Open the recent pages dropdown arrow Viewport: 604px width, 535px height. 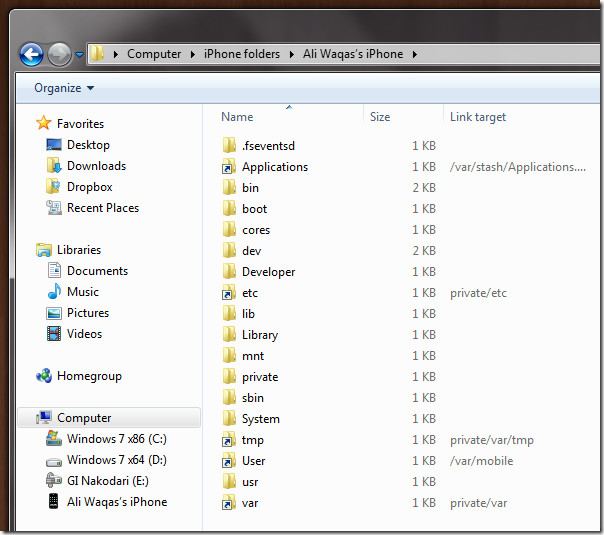pos(79,55)
